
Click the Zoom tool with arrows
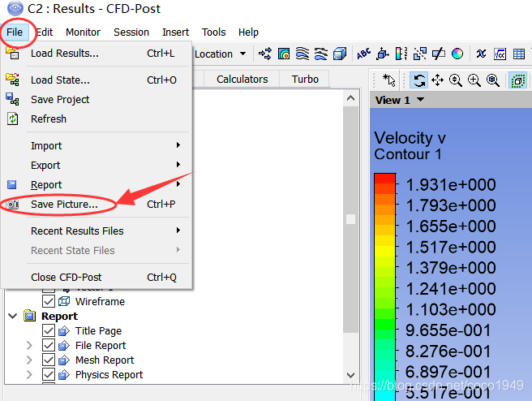pyautogui.click(x=455, y=80)
